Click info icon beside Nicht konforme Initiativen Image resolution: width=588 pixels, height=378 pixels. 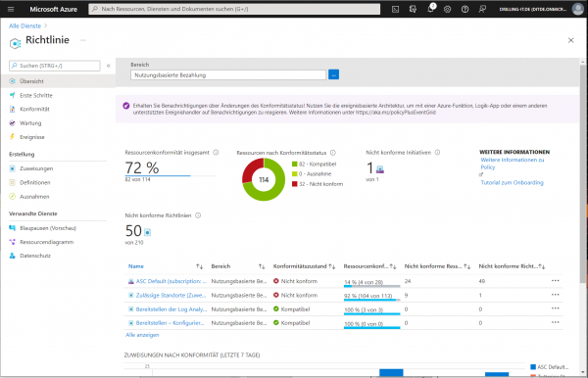437,153
